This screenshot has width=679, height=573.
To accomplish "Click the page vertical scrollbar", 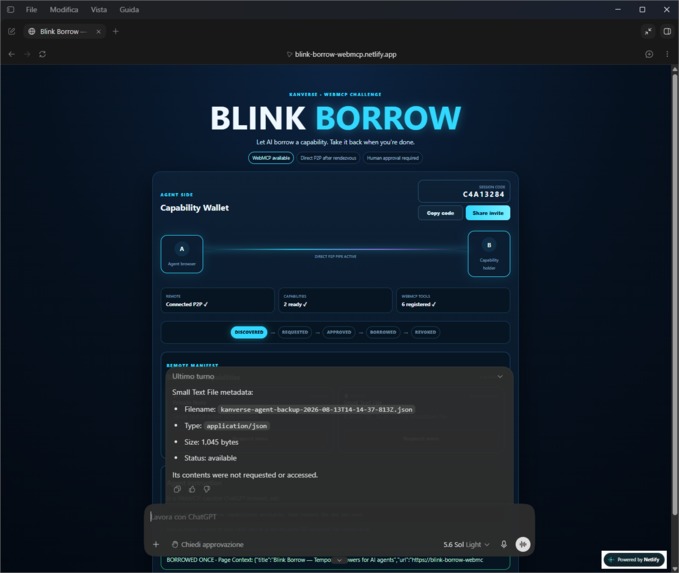I will 675,295.
